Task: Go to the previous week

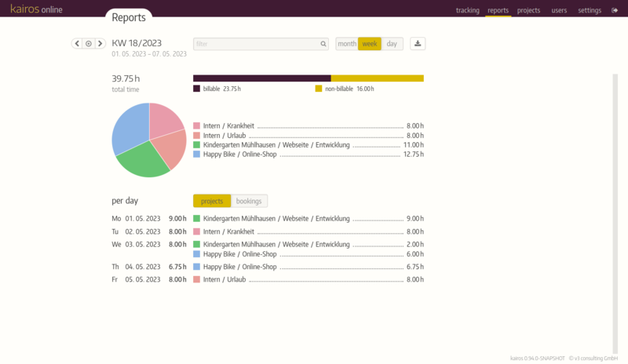Action: point(77,44)
